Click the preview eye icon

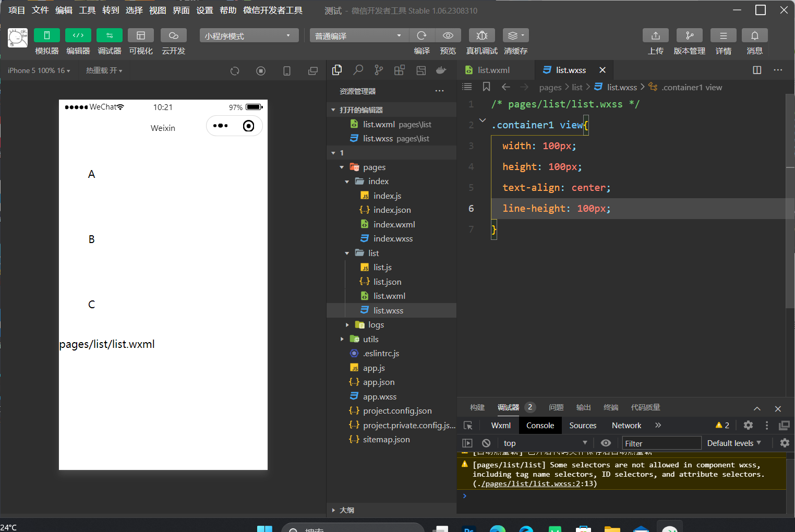click(448, 35)
